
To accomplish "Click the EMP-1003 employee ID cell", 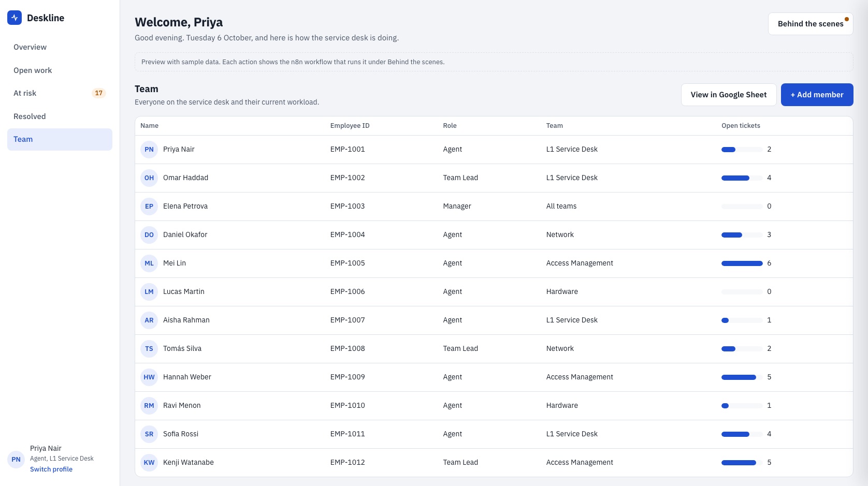I will pos(348,207).
